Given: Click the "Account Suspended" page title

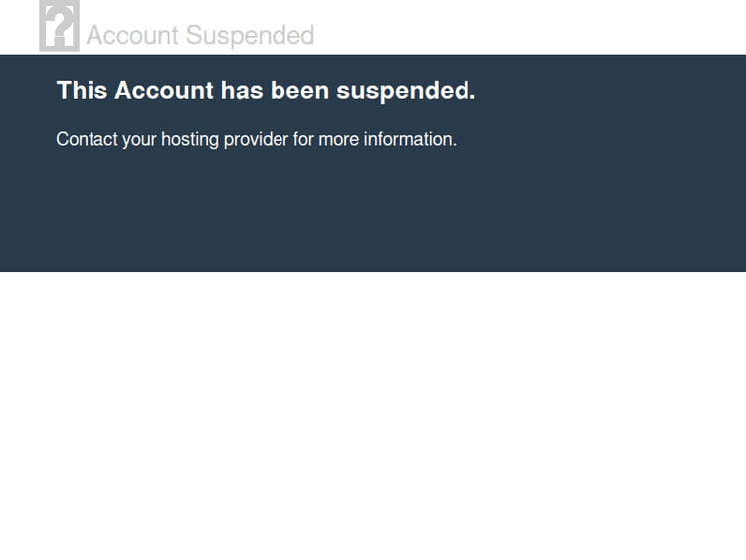Looking at the screenshot, I should coord(200,36).
